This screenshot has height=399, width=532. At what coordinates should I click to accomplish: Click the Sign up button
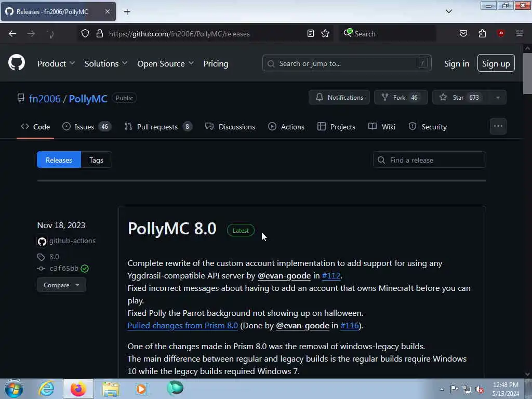496,63
